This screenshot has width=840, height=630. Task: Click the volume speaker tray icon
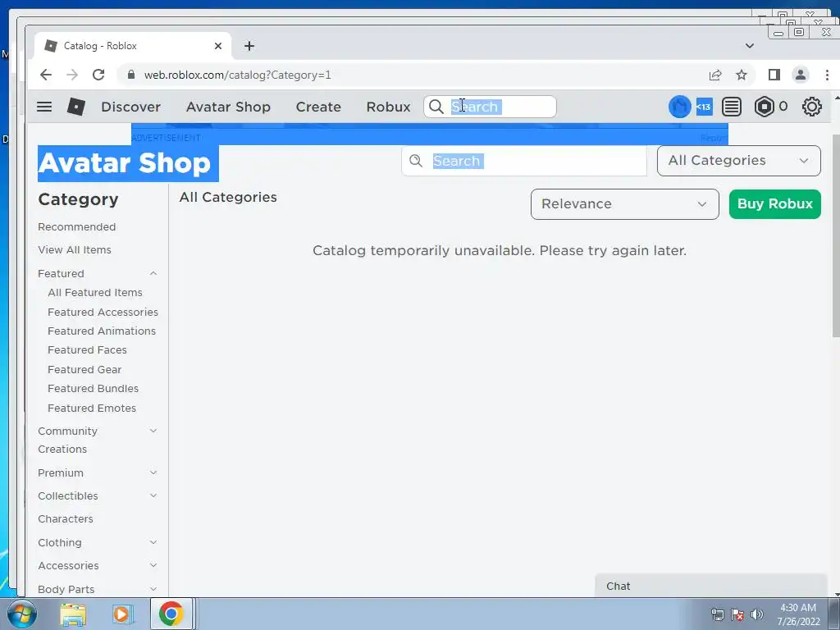point(756,614)
